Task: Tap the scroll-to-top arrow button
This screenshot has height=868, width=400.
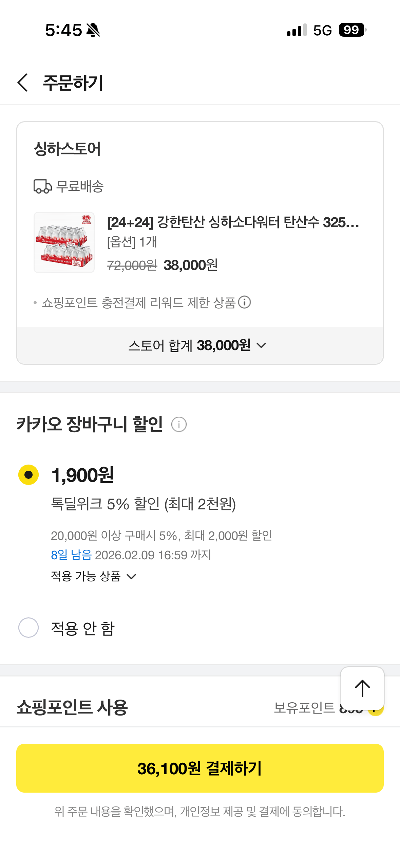Action: pos(362,688)
